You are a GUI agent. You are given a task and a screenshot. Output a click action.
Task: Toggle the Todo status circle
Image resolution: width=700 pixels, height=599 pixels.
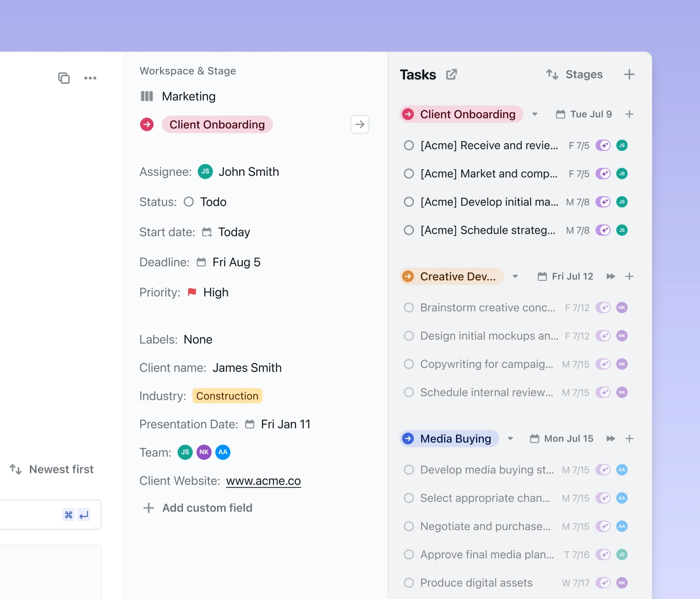[188, 202]
